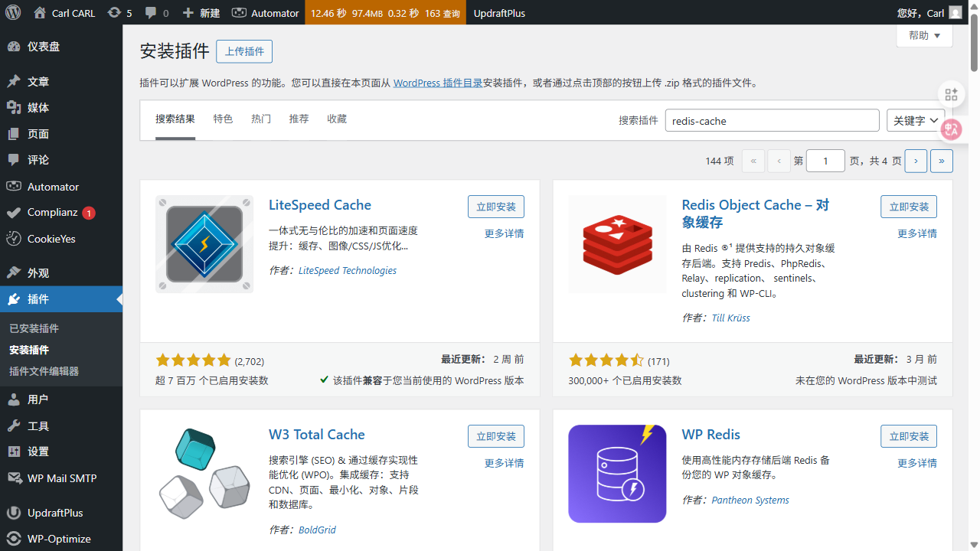
Task: Open the WordPress logo menu in admin bar
Action: pos(12,12)
